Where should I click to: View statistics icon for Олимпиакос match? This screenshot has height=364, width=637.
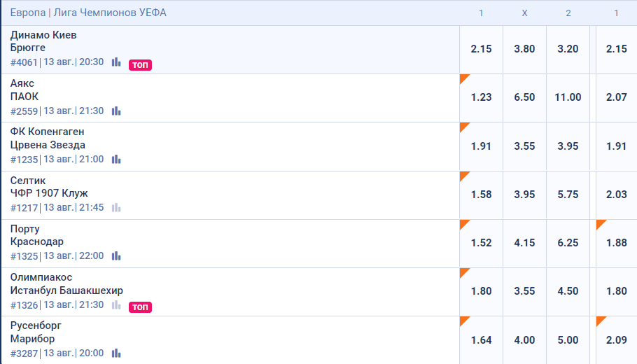(x=116, y=305)
